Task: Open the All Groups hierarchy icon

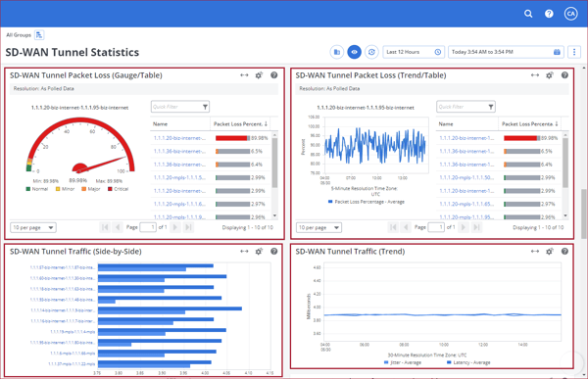Action: pos(39,35)
